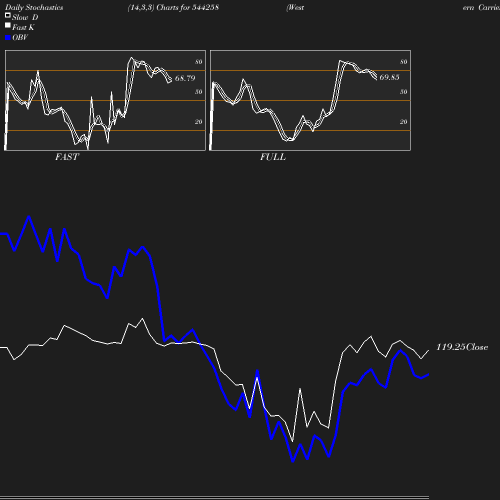Select the 'Fast K' legend label
This screenshot has height=500, width=500.
coord(23,27)
